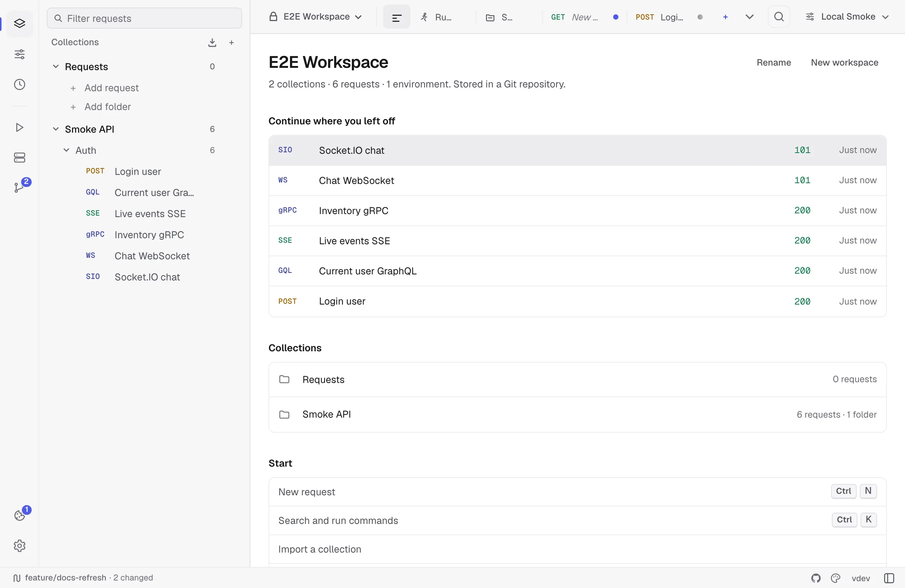Open the cookies icon with badge 1
The image size is (905, 588).
pos(19,515)
